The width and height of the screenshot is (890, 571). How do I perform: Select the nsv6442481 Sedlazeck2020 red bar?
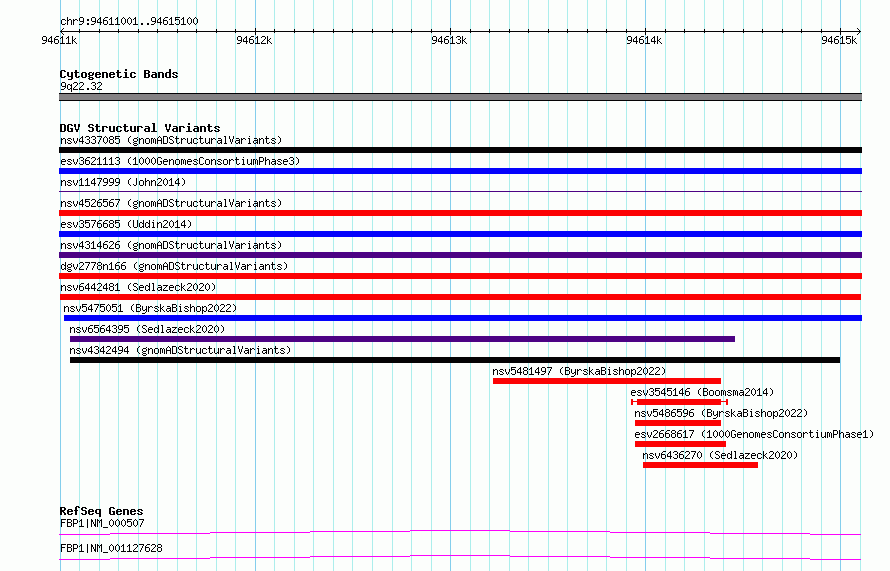[x=460, y=297]
